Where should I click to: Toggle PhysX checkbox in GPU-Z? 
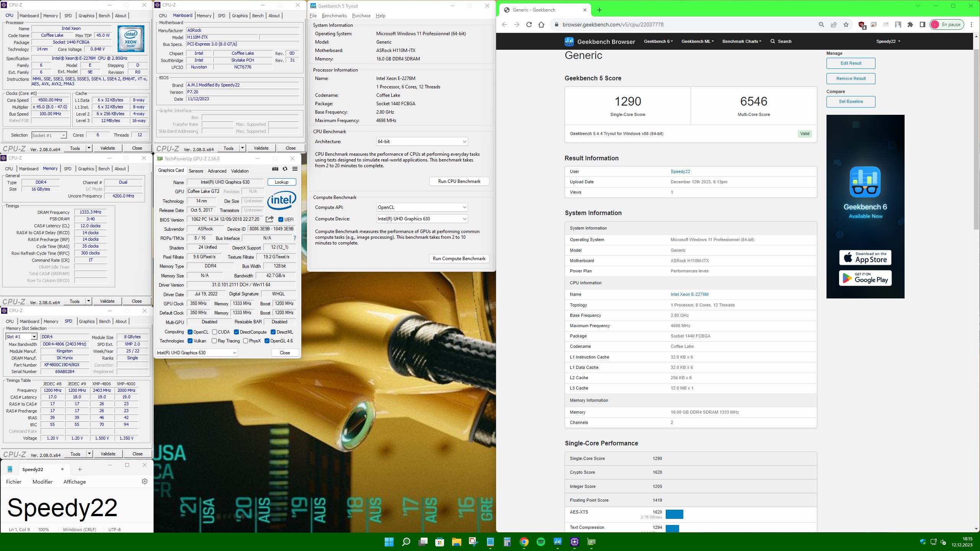coord(245,341)
